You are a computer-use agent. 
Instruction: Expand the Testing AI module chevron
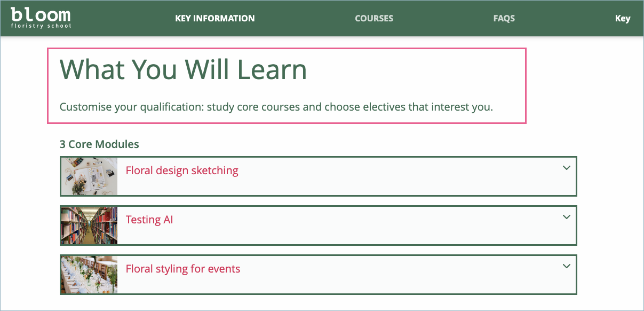pos(567,217)
